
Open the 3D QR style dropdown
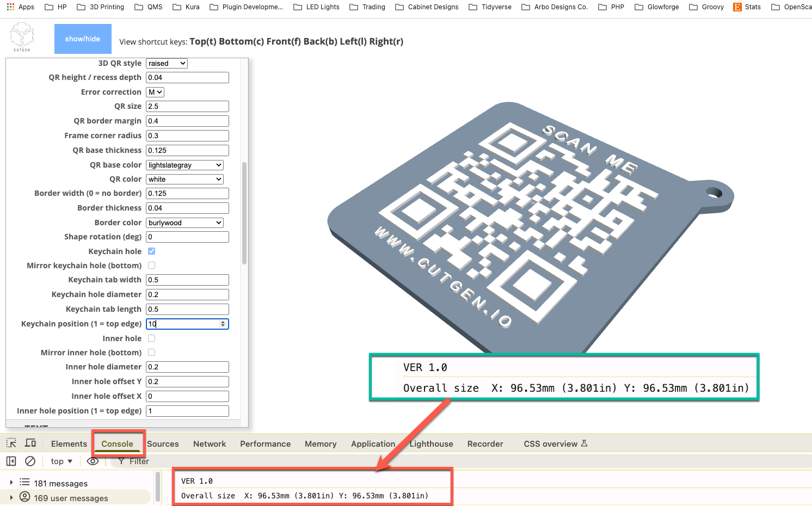[167, 63]
